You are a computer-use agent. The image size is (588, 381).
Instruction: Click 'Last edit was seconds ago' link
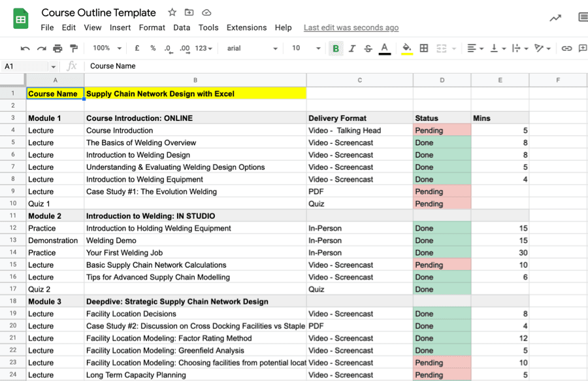click(351, 27)
